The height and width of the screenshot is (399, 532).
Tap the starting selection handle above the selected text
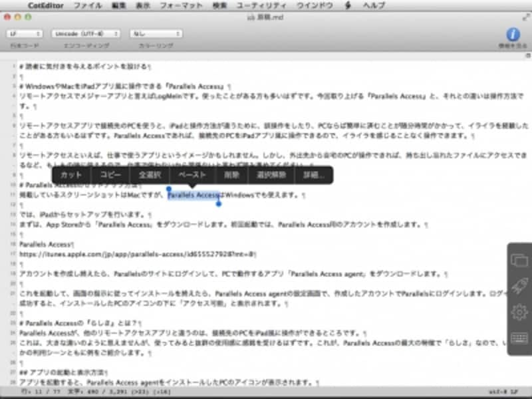pos(169,189)
